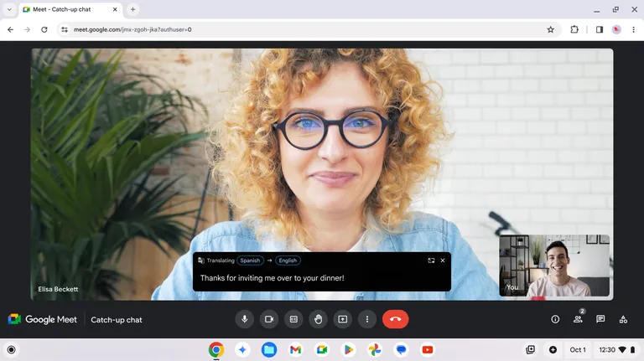Leave the call with red hang-up button
This screenshot has width=644, height=361.
point(395,319)
